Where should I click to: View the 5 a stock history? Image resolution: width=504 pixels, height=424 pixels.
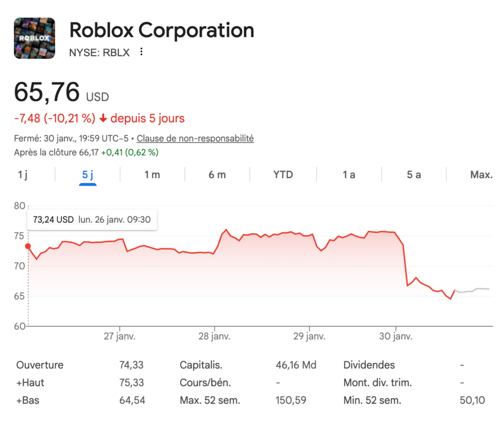pyautogui.click(x=413, y=174)
